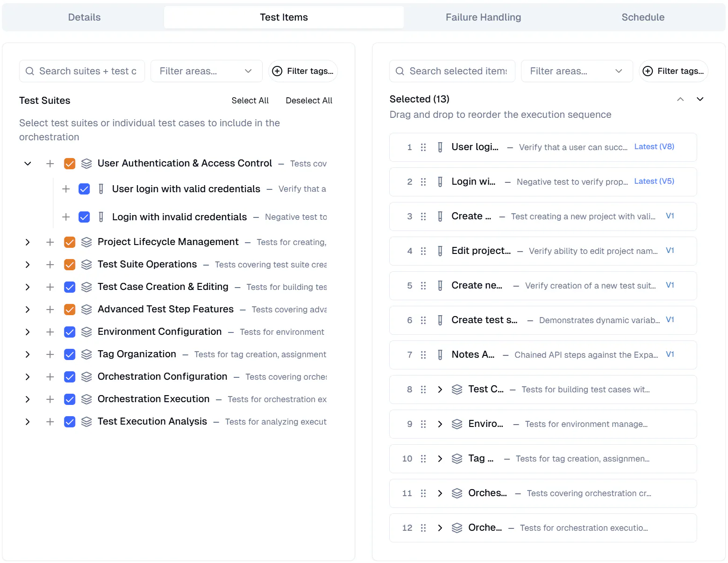Image resolution: width=728 pixels, height=563 pixels.
Task: Click plus icon next to Login with invalid credentials
Action: (x=66, y=217)
